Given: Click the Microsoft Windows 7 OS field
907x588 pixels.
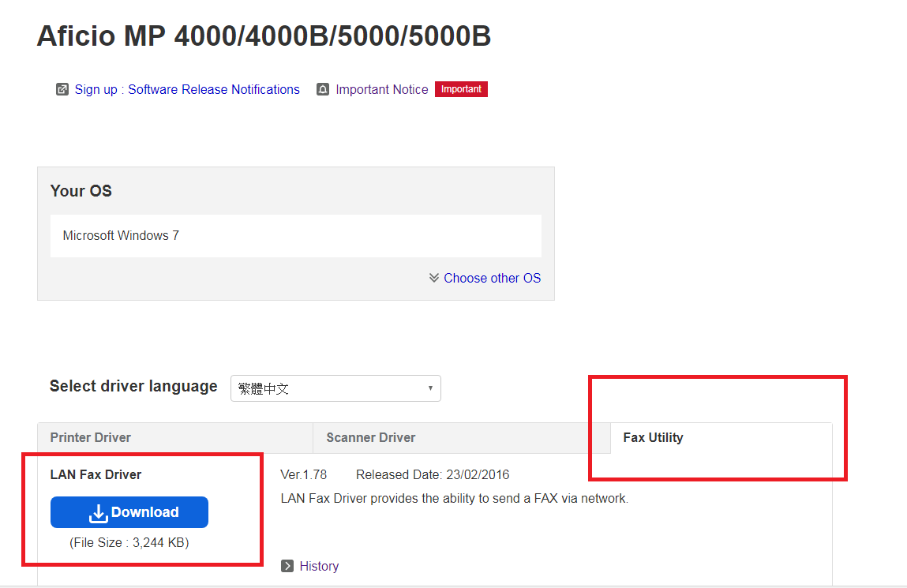Looking at the screenshot, I should click(x=295, y=236).
